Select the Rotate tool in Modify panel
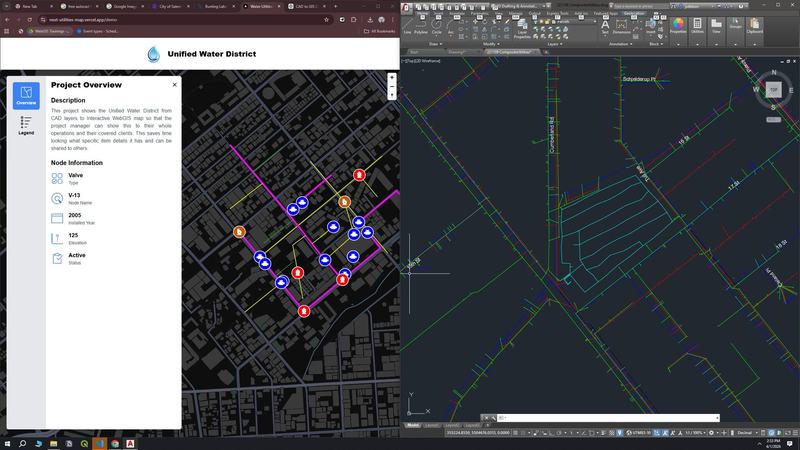The height and width of the screenshot is (450, 800). tap(485, 21)
